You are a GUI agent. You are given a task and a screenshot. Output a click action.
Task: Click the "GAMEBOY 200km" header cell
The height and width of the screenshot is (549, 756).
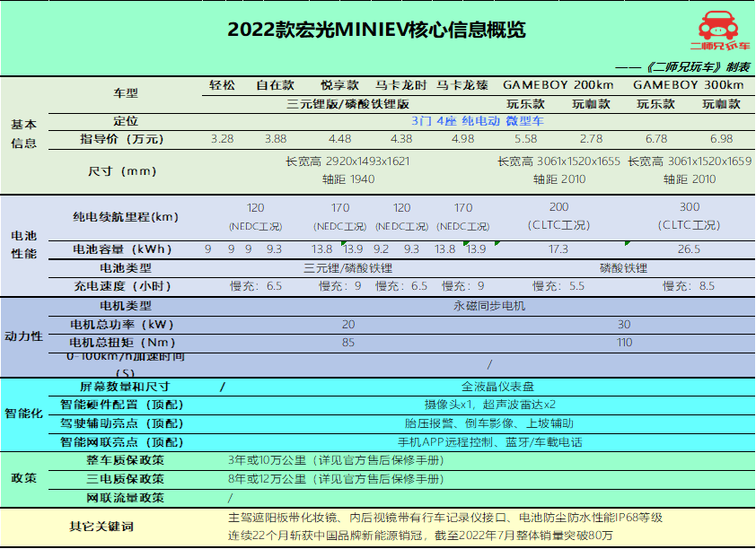click(x=558, y=85)
